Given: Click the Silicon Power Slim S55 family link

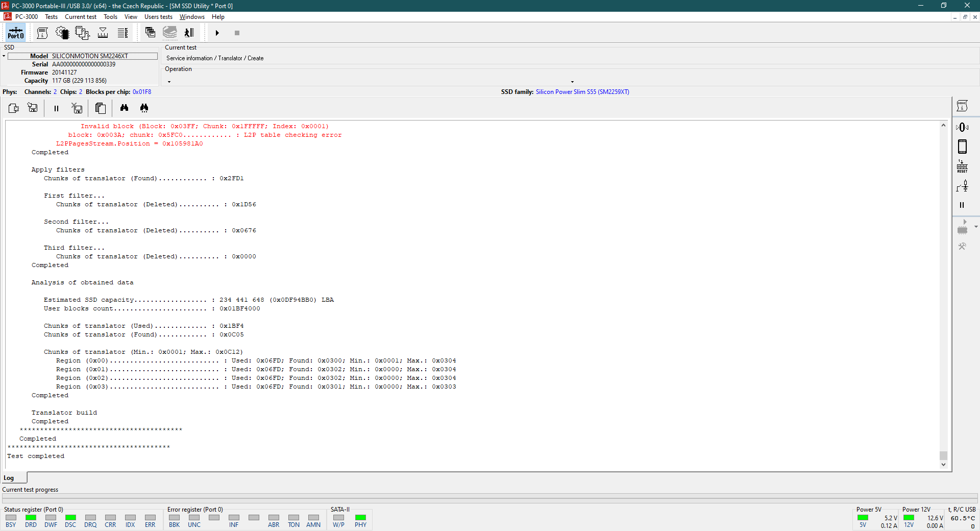Looking at the screenshot, I should [582, 92].
